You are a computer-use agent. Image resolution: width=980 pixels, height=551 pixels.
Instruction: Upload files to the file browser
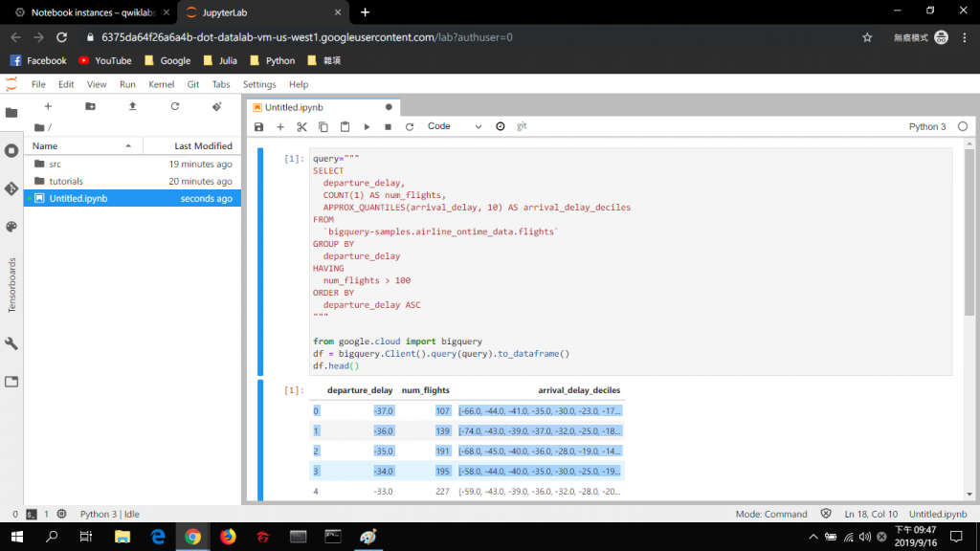click(132, 106)
